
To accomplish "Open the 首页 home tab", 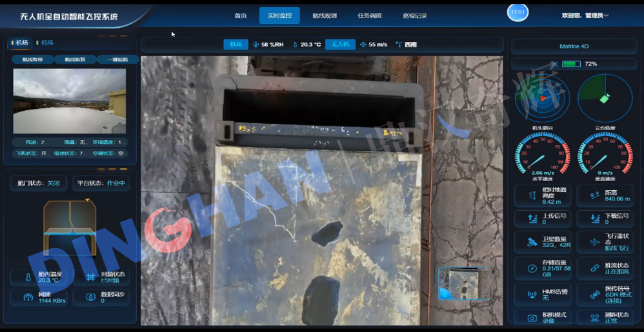I will pyautogui.click(x=241, y=15).
